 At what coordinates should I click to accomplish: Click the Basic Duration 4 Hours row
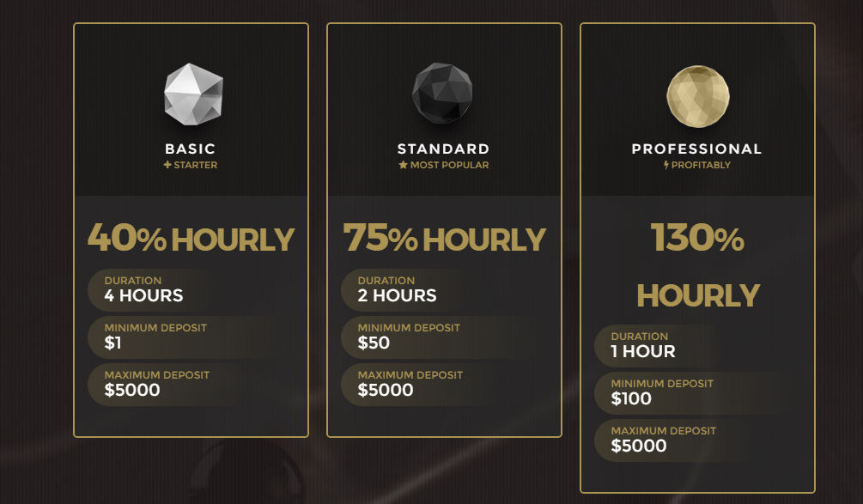[191, 289]
